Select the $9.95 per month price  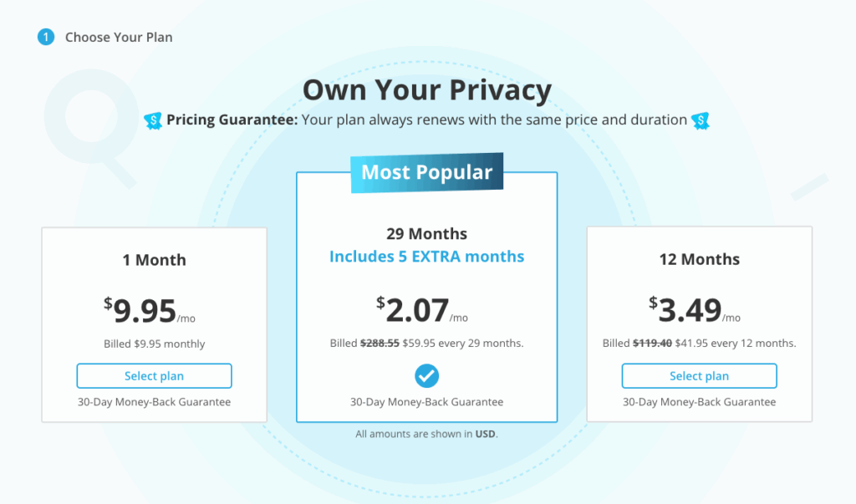(x=145, y=311)
